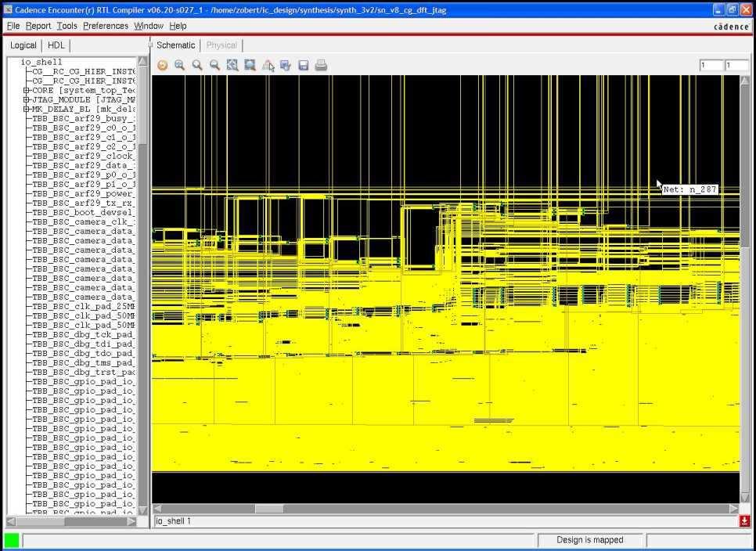Click the schematic vertical scrollbar down arrow
The width and height of the screenshot is (756, 551).
[x=745, y=498]
